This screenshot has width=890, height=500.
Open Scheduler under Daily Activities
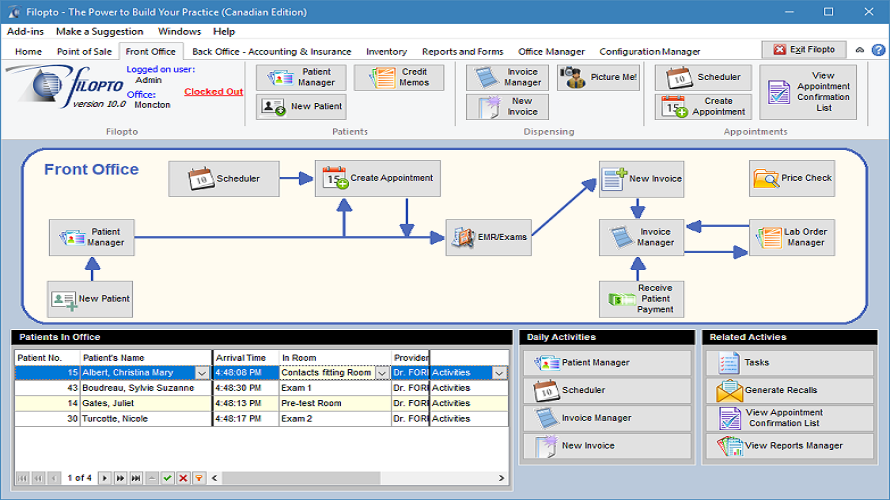pos(607,390)
